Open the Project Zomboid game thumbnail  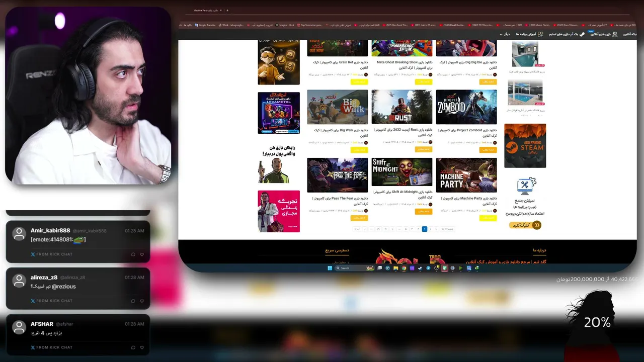pyautogui.click(x=466, y=107)
